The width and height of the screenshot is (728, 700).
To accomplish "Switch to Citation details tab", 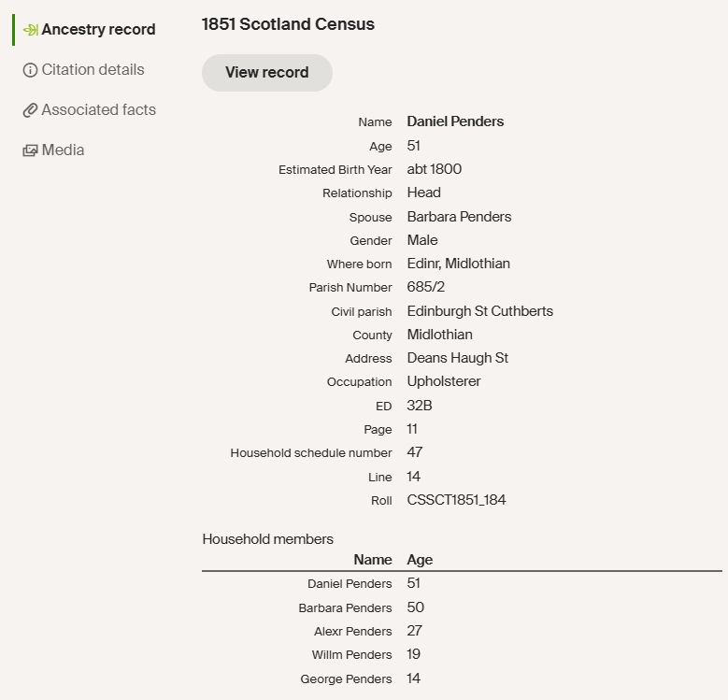I will pyautogui.click(x=93, y=70).
